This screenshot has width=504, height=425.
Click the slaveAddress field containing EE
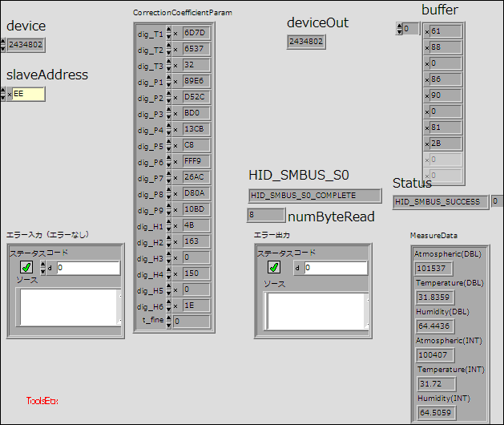[29, 94]
